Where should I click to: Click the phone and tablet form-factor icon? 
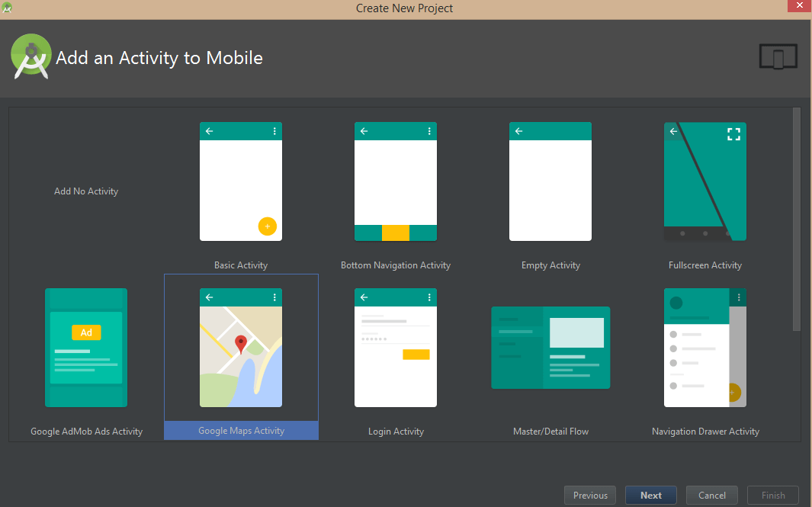click(778, 56)
